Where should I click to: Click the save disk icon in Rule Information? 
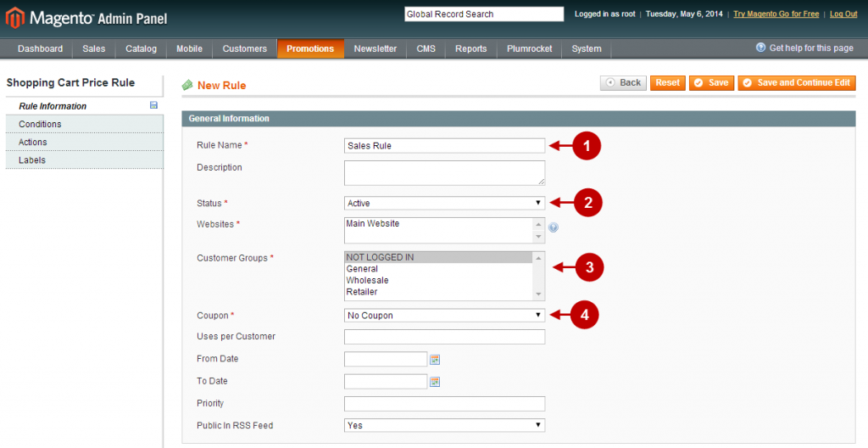(154, 105)
